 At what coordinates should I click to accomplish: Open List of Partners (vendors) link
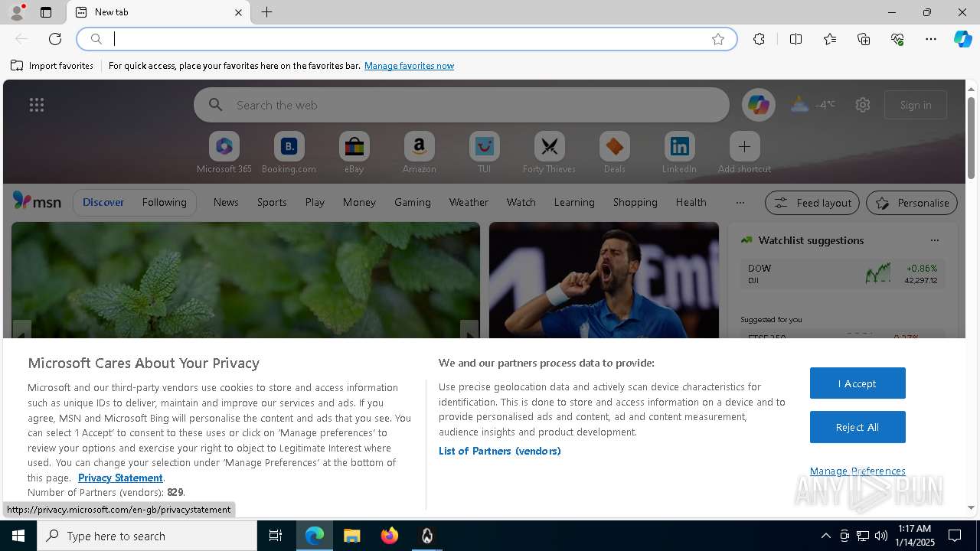click(499, 451)
